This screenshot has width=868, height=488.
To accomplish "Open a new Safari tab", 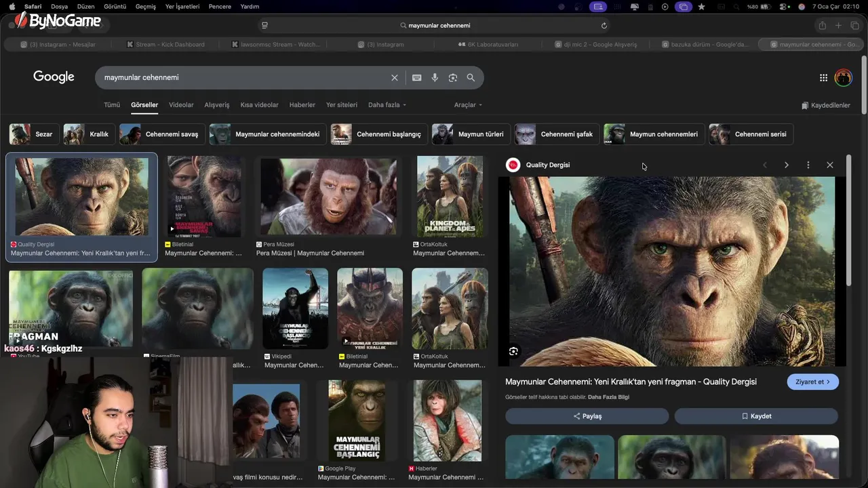I will 838,25.
